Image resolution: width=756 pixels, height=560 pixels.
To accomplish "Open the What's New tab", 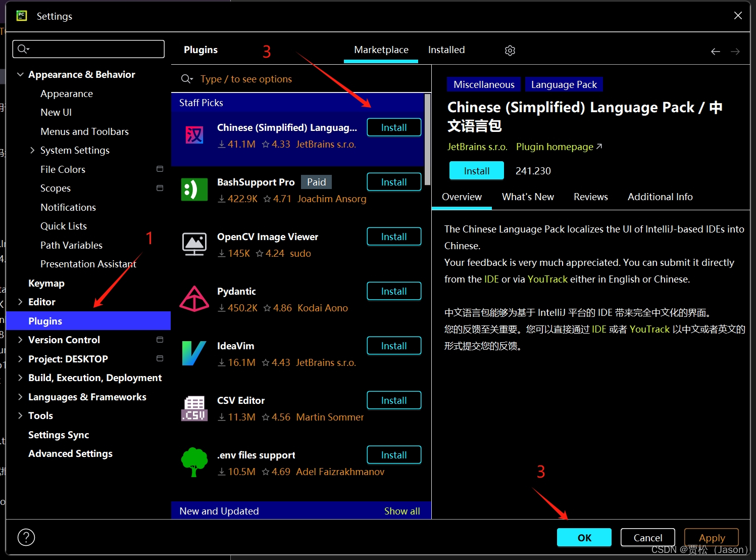I will point(528,197).
